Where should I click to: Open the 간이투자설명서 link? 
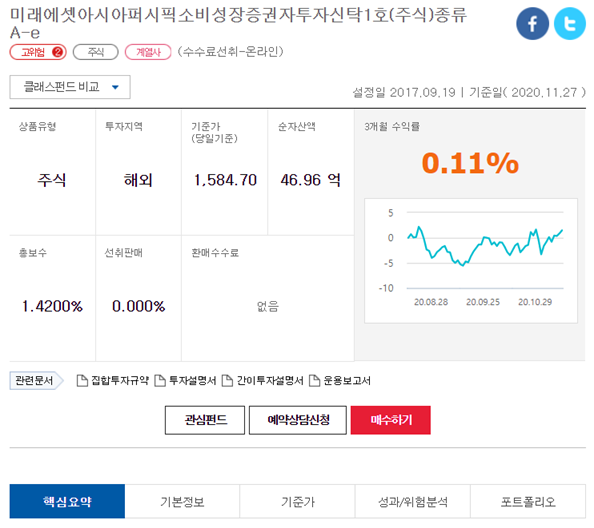click(x=270, y=381)
